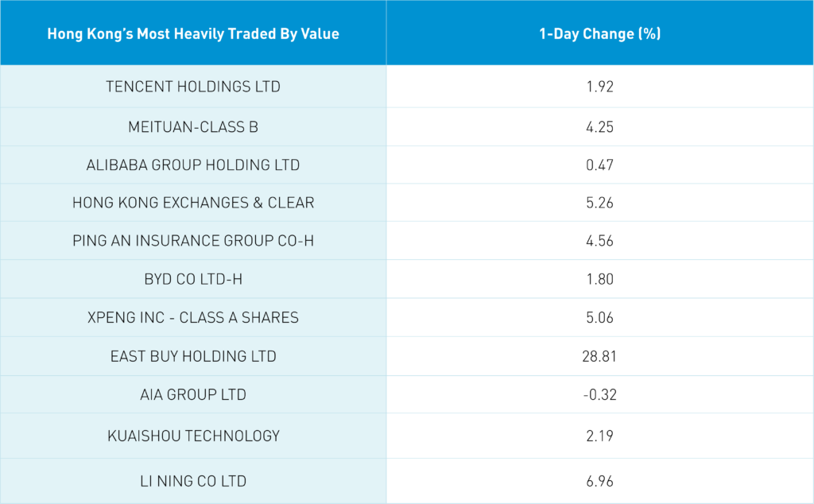Click Alibaba Group Holding Ltd name
Screen dimensions: 814x504
coord(193,165)
